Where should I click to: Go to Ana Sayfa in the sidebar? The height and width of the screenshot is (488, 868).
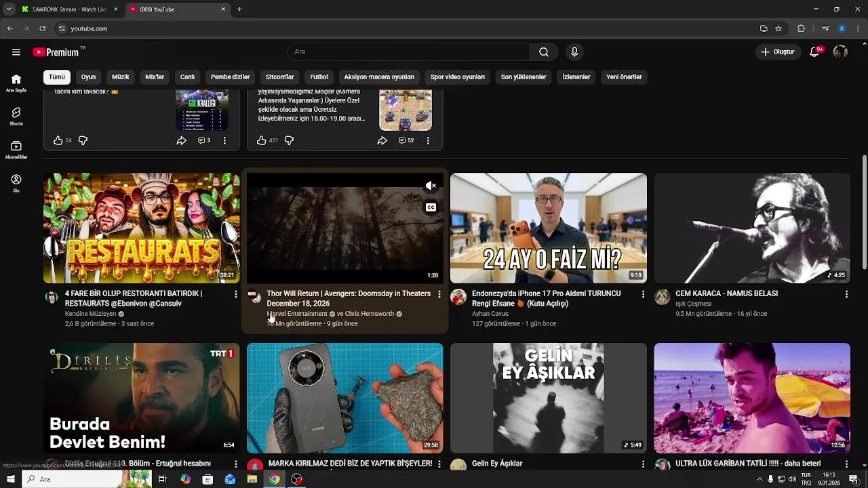(x=16, y=83)
